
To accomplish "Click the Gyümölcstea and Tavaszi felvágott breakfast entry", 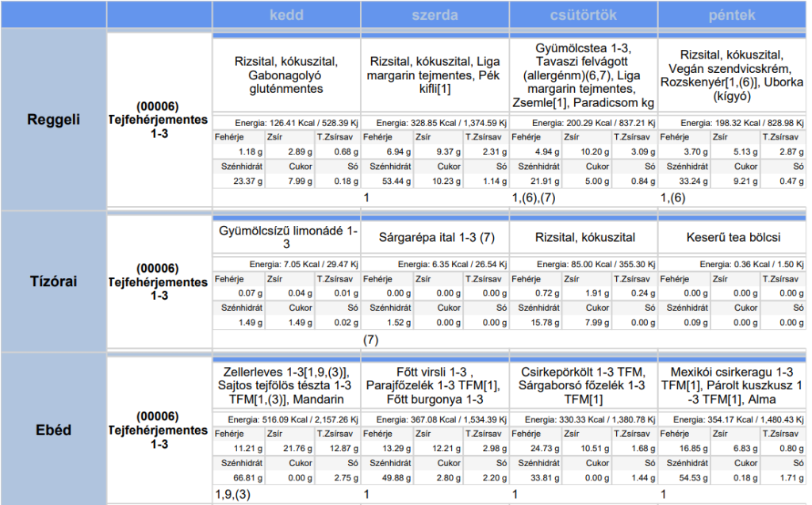I will tap(583, 76).
